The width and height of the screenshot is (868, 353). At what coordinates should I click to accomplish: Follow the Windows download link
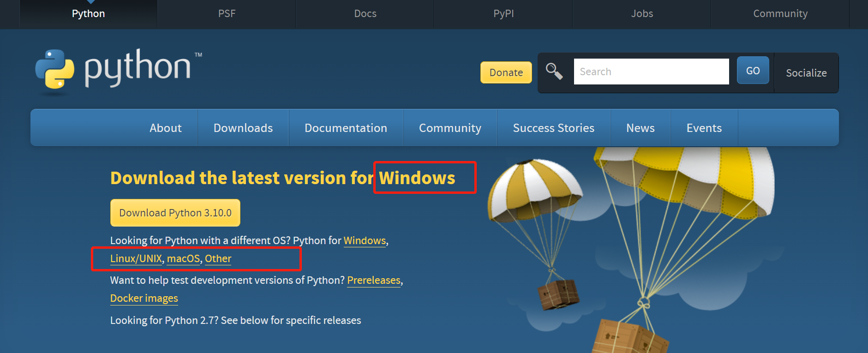365,240
